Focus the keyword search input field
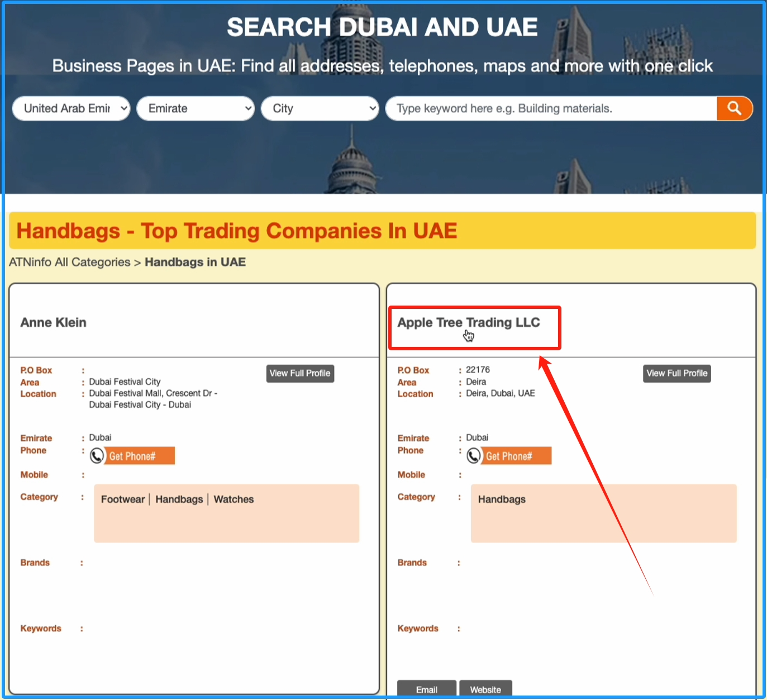 pyautogui.click(x=551, y=108)
